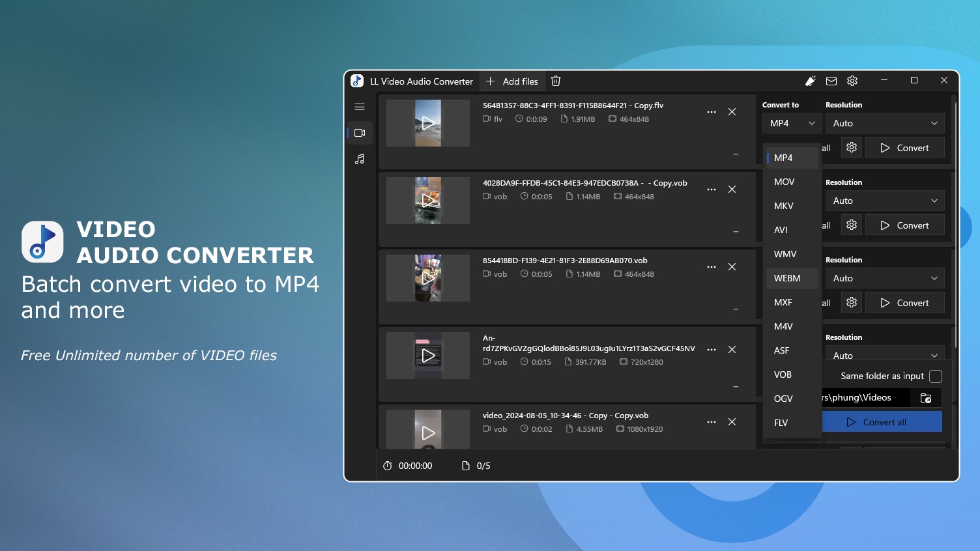This screenshot has width=980, height=551.
Task: Select MP4 in the format list
Action: tap(792, 158)
